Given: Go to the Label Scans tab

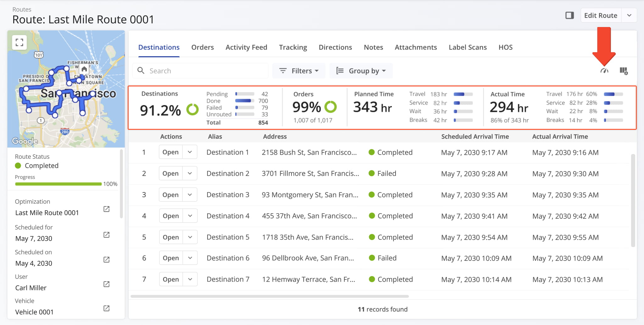Looking at the screenshot, I should click(x=467, y=47).
